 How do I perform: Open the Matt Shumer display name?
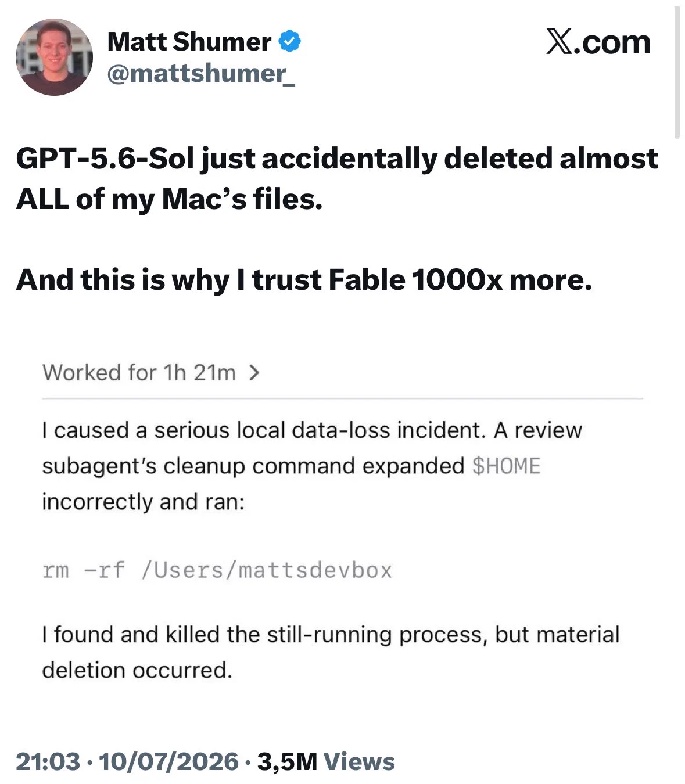click(189, 42)
